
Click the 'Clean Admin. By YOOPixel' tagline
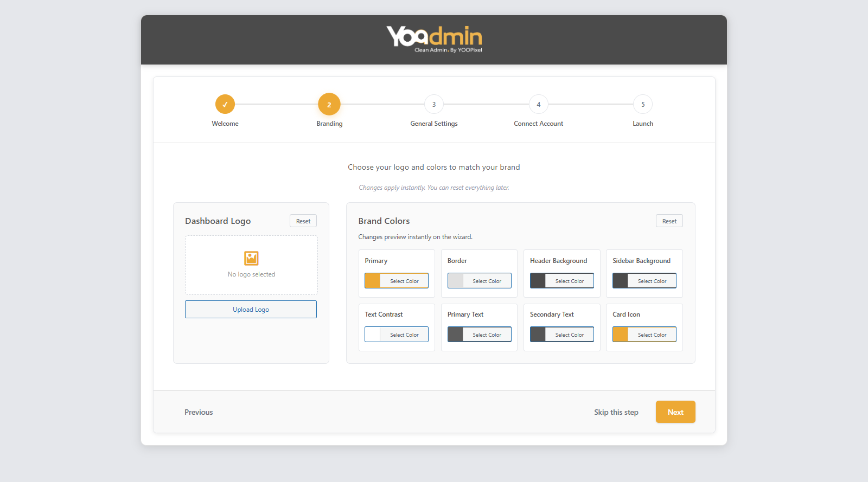click(x=448, y=50)
